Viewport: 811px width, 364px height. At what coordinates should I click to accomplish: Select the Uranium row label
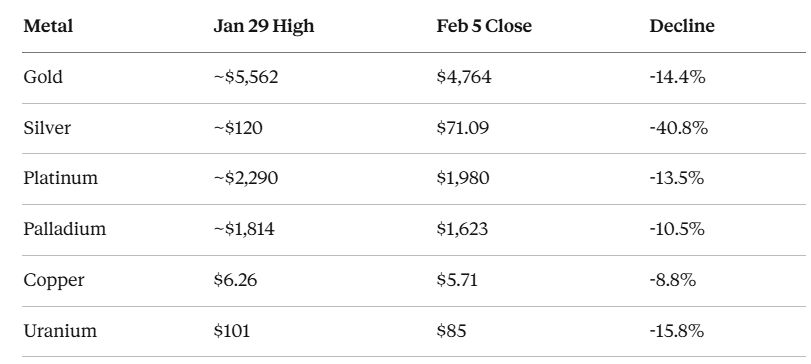point(60,330)
